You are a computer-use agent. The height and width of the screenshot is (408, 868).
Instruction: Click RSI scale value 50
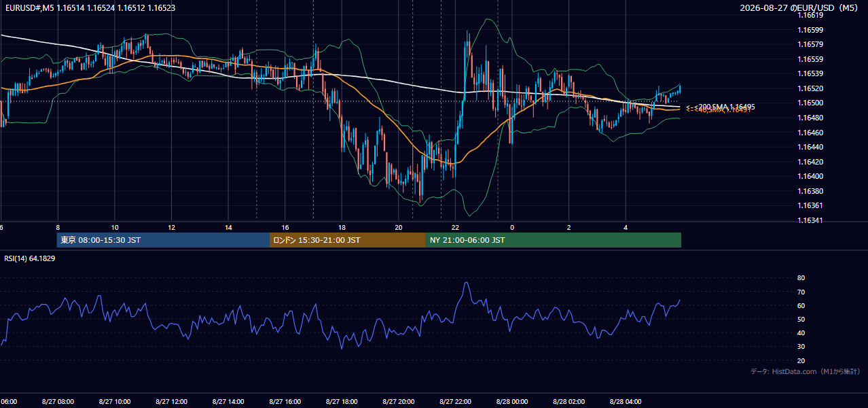[801, 319]
